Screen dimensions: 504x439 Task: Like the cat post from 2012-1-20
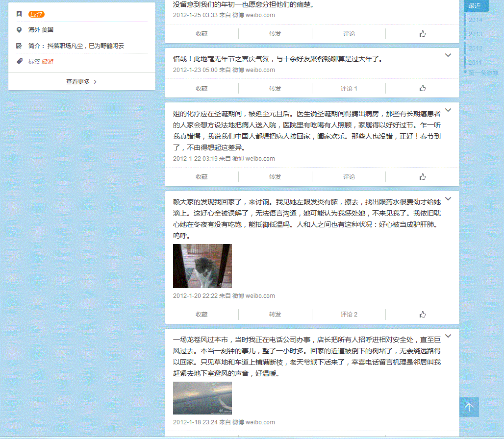click(422, 314)
